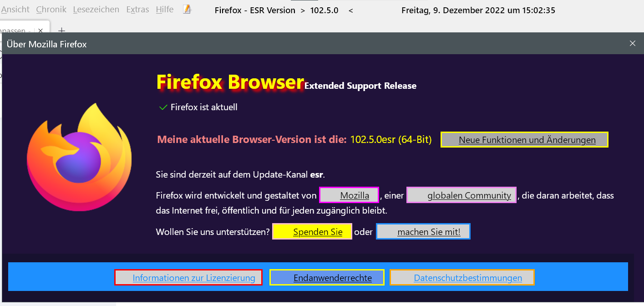Open the Chronik menu
Viewport: 644px width, 306px height.
pos(51,10)
